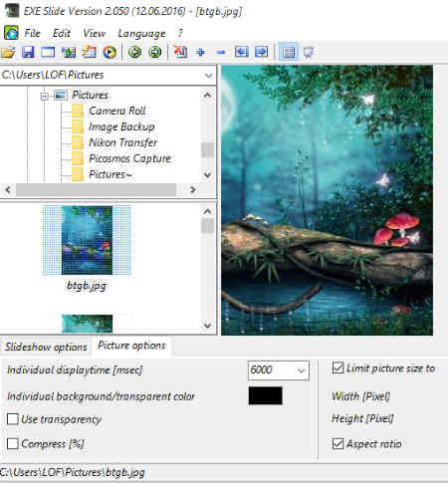Image resolution: width=448 pixels, height=483 pixels.
Task: Click the btgb.jpg file name label
Action: [87, 286]
